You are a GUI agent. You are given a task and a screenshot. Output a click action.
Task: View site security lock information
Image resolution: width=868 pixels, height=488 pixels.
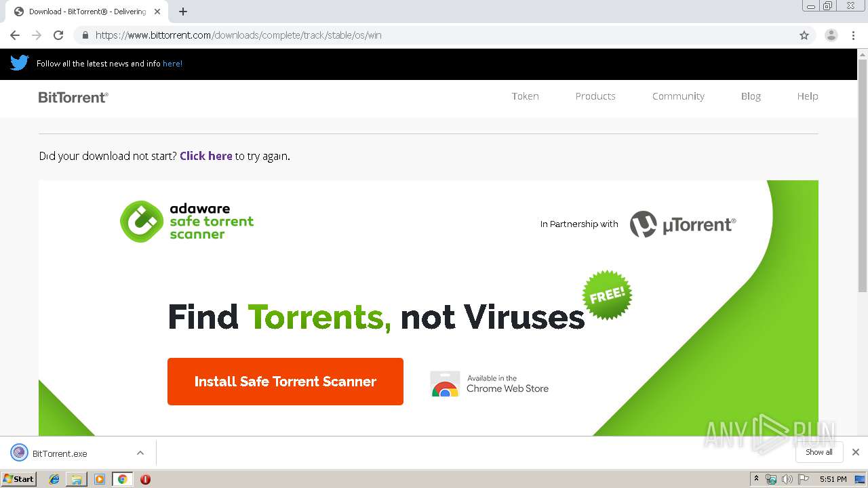point(85,35)
